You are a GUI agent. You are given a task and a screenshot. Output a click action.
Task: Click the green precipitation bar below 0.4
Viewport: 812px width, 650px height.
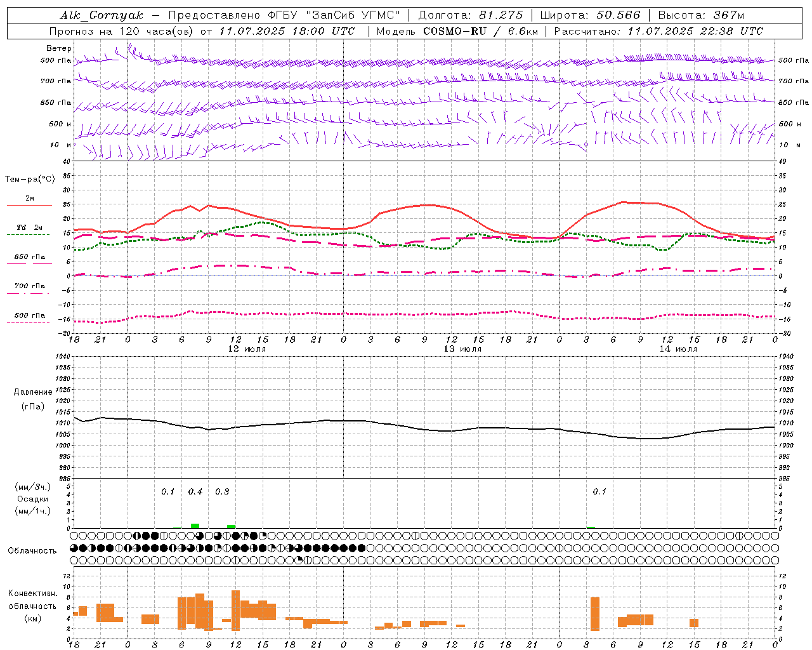coord(195,526)
